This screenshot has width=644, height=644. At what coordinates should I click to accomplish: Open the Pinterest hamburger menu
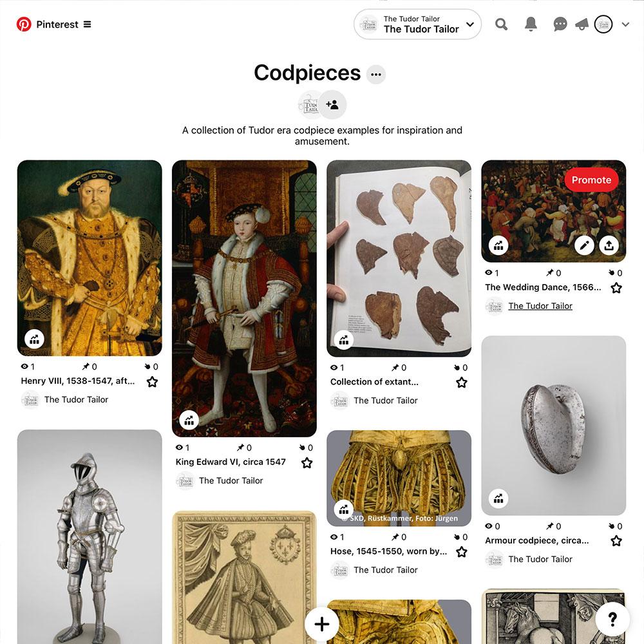[x=87, y=24]
